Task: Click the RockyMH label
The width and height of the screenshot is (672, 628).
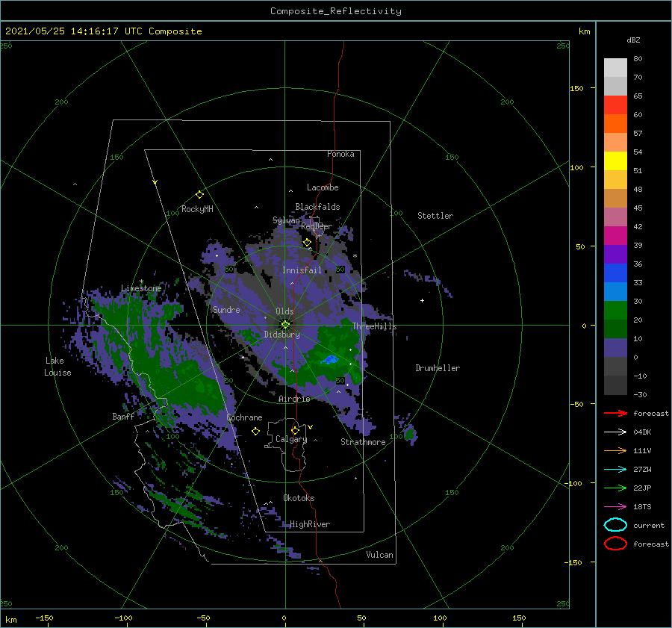Action: point(197,209)
